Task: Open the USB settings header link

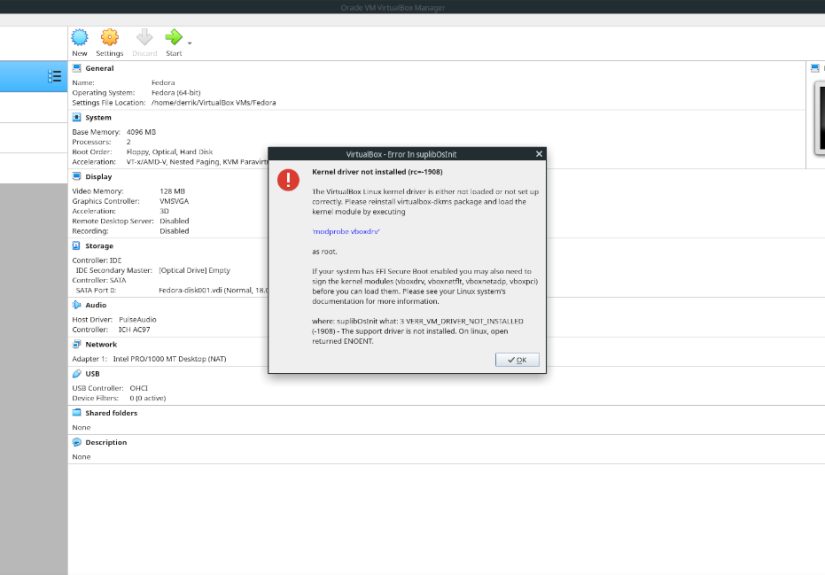Action: pyautogui.click(x=92, y=374)
